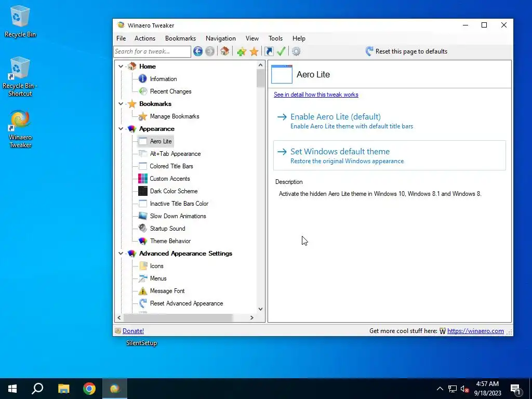Collapse the Home tree node
The width and height of the screenshot is (532, 399).
121,66
